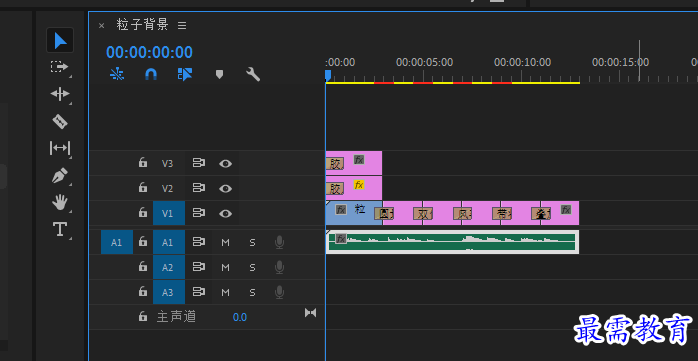
Task: Toggle linked selection button
Action: tap(185, 74)
